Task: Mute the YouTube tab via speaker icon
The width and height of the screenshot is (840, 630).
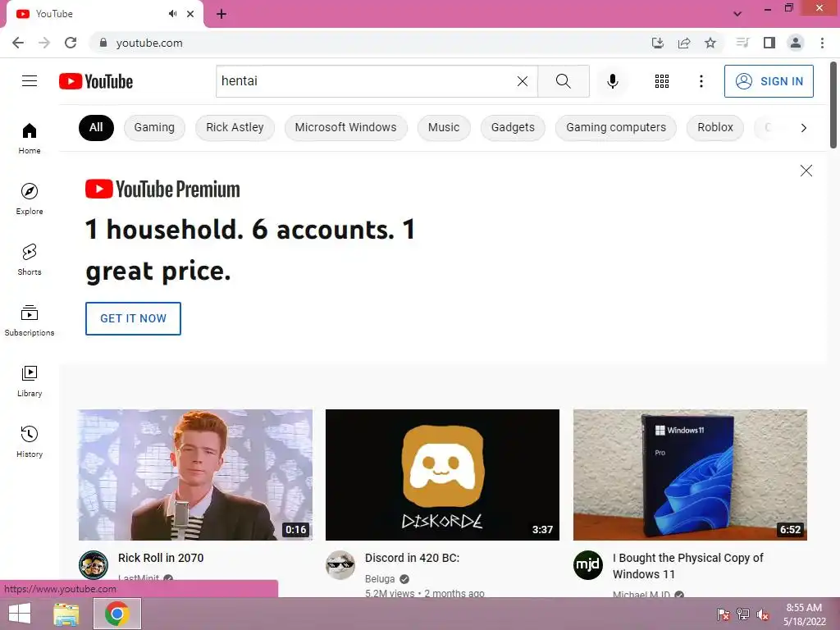Action: pos(172,14)
